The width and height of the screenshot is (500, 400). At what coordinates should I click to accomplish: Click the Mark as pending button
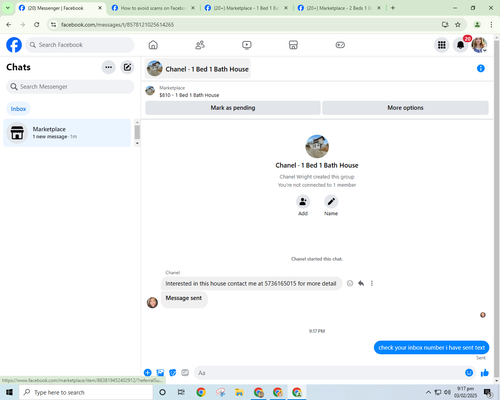(233, 108)
